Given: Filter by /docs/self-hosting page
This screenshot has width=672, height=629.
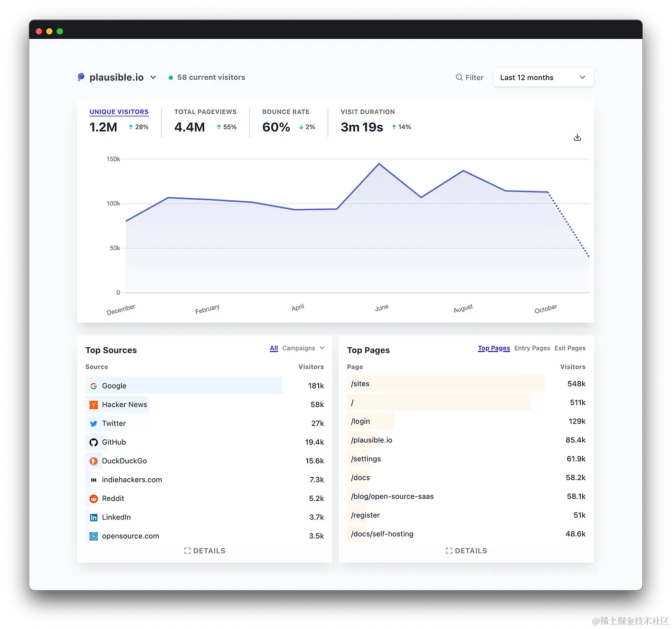Looking at the screenshot, I should pos(382,533).
